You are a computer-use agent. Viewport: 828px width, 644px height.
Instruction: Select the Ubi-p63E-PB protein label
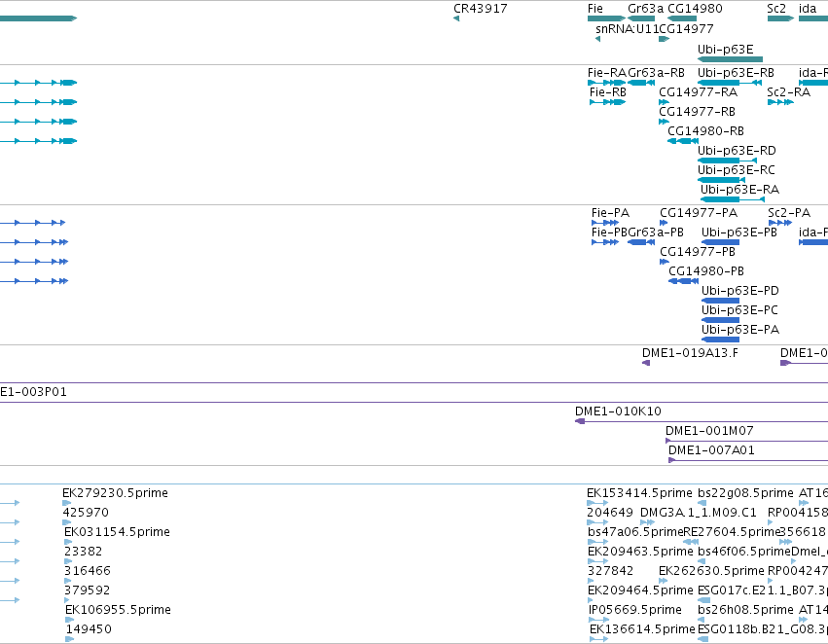point(739,233)
